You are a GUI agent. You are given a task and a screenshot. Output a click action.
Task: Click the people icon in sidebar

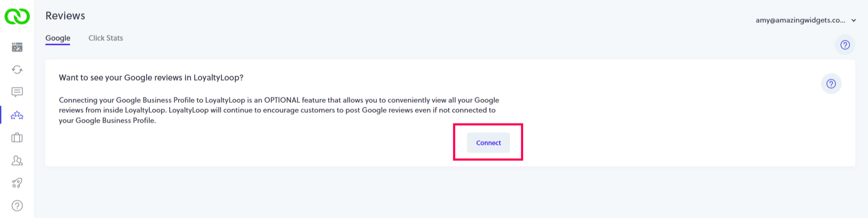(17, 161)
